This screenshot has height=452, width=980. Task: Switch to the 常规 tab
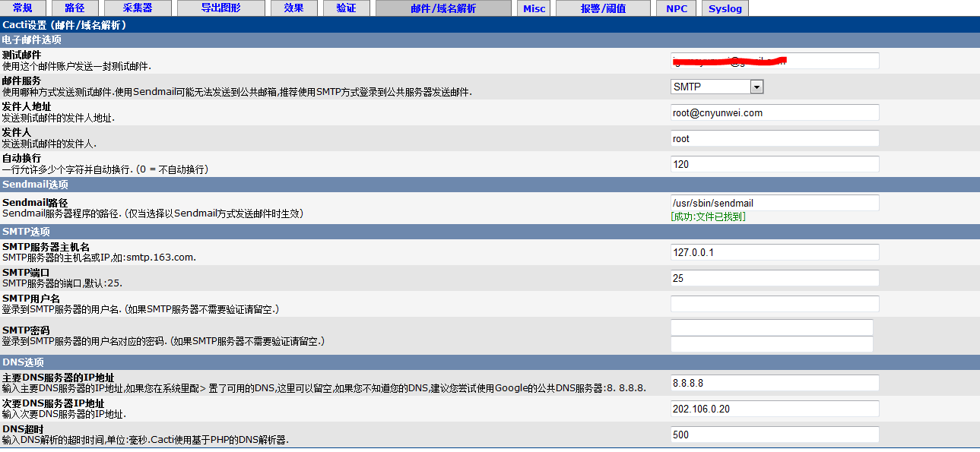click(x=23, y=8)
